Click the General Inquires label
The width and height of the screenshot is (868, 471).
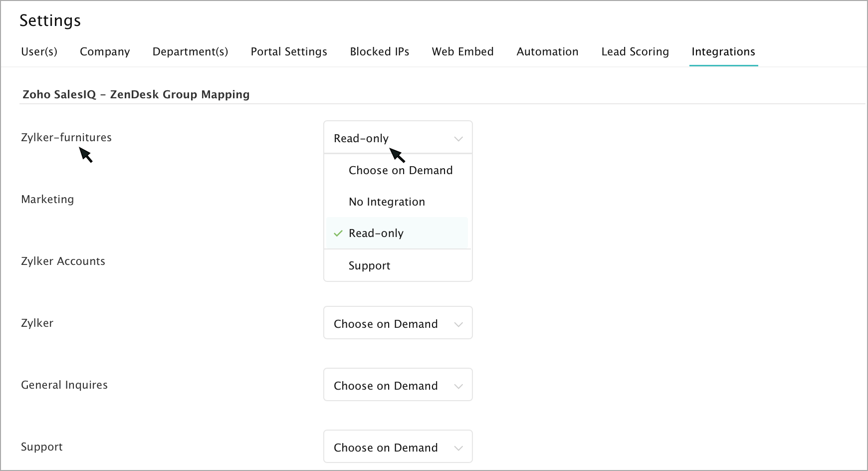point(64,385)
